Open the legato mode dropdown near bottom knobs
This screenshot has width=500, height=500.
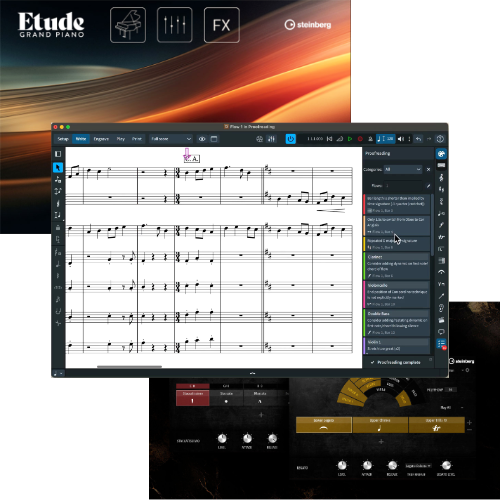click(x=418, y=466)
